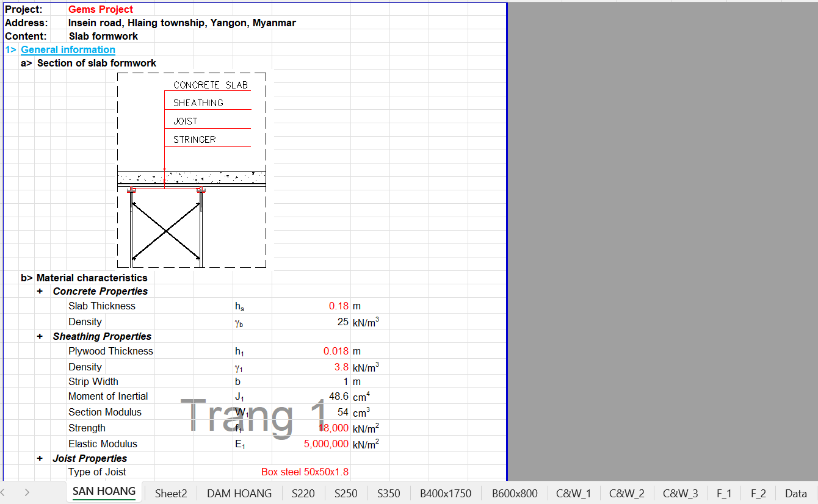Select the Strength label cell

[x=87, y=428]
